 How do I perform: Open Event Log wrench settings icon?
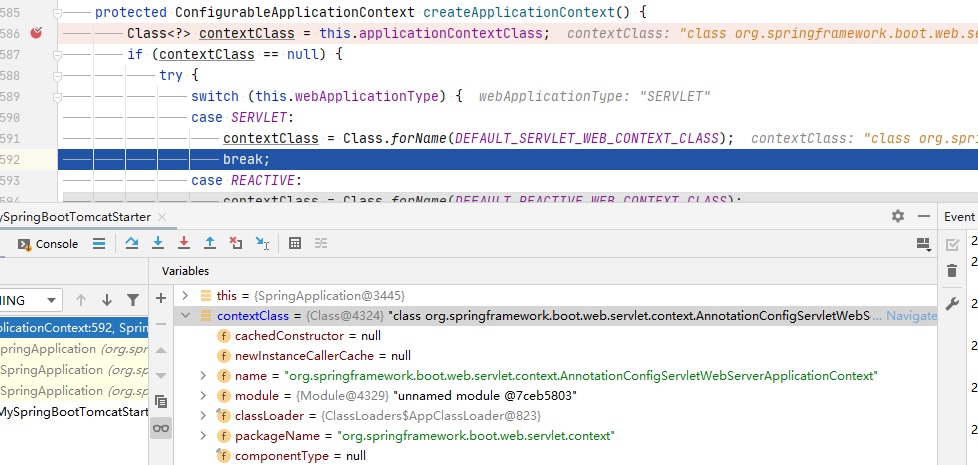[952, 304]
